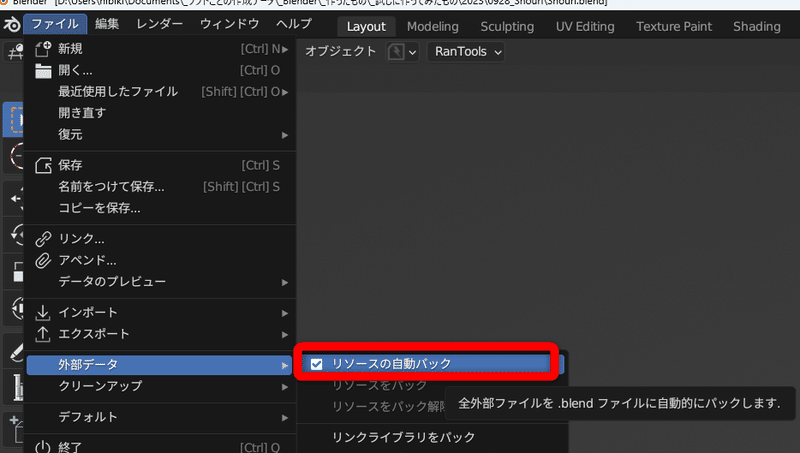800x453 pixels.
Task: Open the RanTools dropdown
Action: click(466, 52)
